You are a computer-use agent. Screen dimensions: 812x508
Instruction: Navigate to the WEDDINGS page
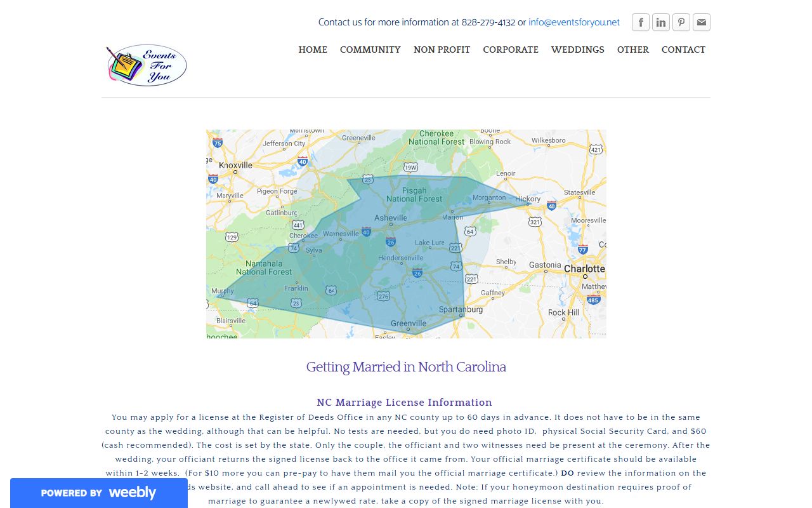pyautogui.click(x=577, y=50)
